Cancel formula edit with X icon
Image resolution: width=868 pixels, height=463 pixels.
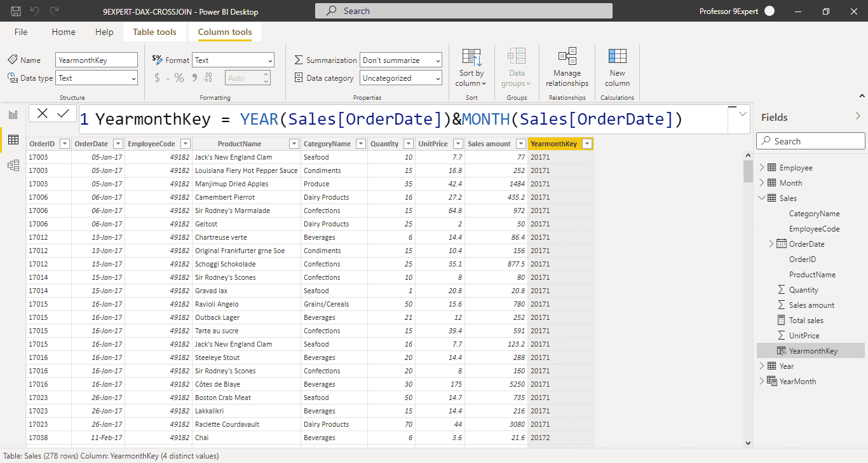click(x=42, y=113)
